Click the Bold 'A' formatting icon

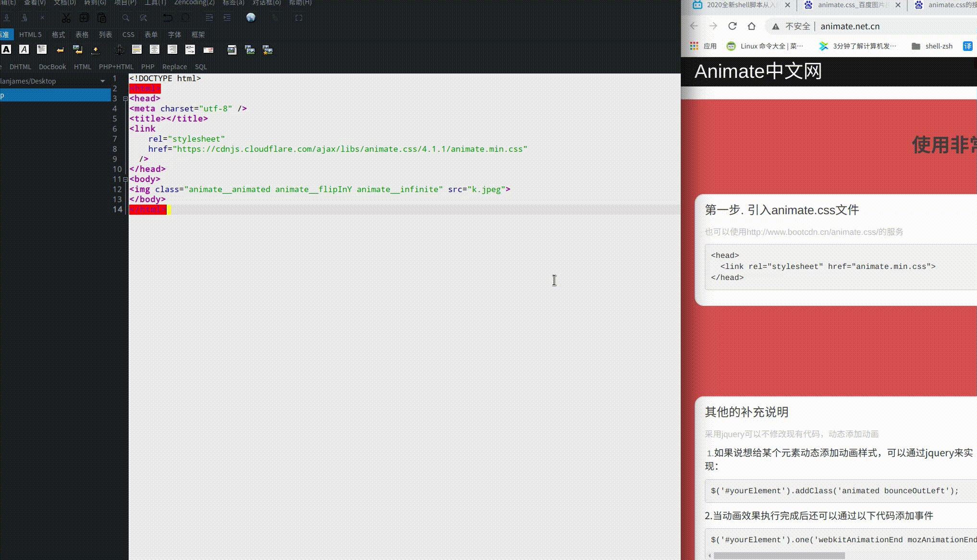click(6, 49)
